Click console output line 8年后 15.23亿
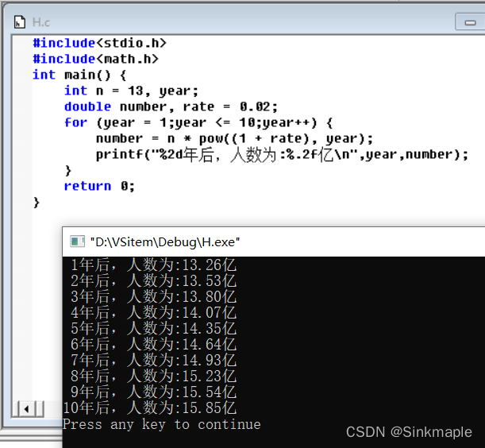Viewport: 485px width, 448px height. (x=153, y=376)
